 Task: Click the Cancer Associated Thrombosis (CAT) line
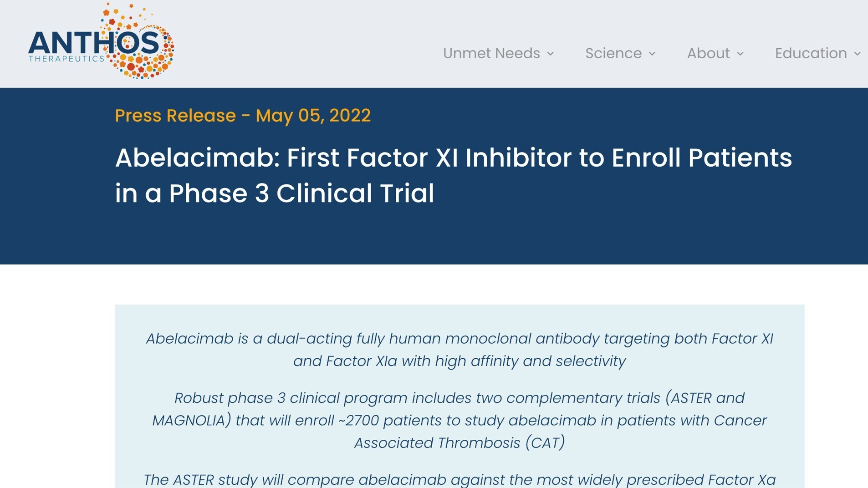[460, 442]
